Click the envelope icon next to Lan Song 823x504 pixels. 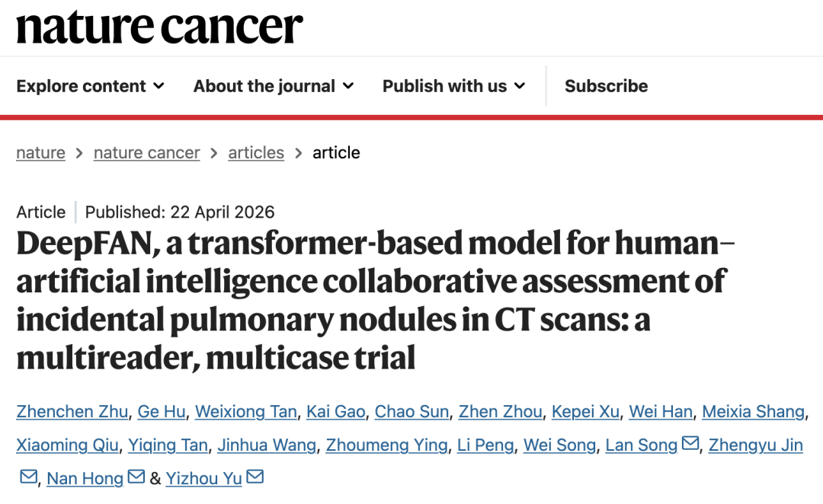pyautogui.click(x=690, y=444)
